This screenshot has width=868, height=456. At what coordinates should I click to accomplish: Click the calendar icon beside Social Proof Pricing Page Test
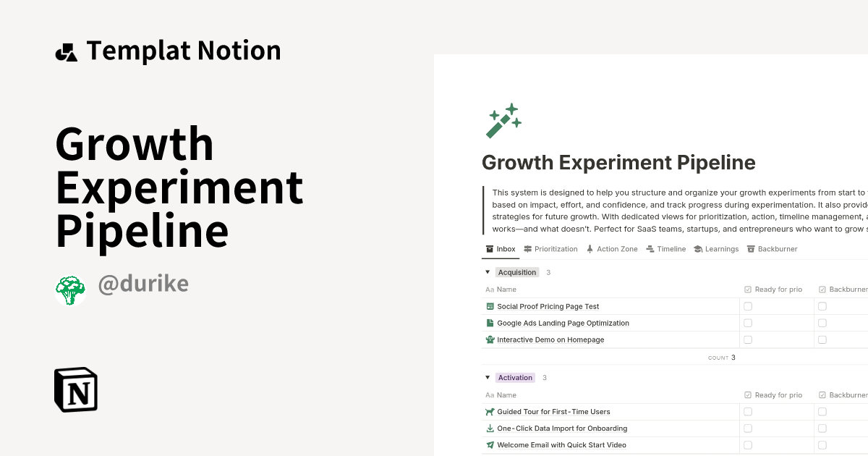click(x=490, y=305)
